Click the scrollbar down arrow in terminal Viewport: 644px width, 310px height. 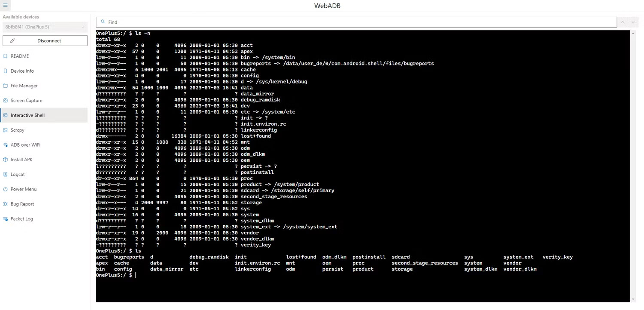[x=633, y=299]
